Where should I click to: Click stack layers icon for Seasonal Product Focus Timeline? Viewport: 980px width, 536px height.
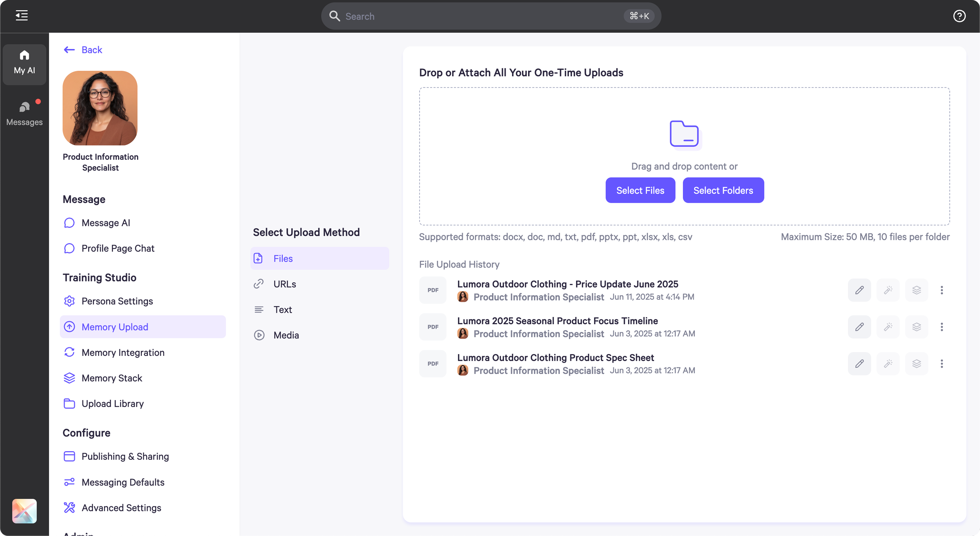[x=916, y=327]
